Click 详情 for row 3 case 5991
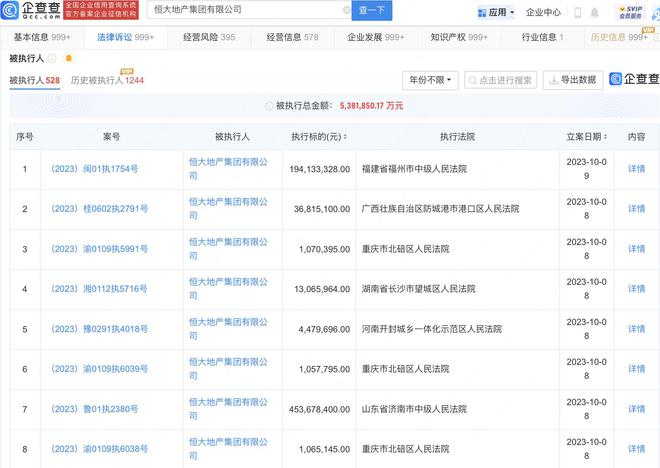Image resolution: width=660 pixels, height=468 pixels. coord(636,249)
